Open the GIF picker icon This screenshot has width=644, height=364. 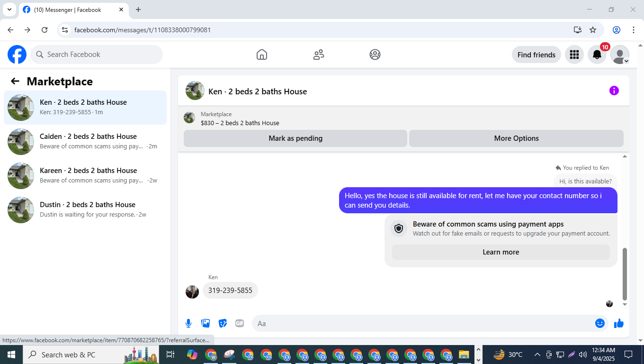pyautogui.click(x=240, y=323)
